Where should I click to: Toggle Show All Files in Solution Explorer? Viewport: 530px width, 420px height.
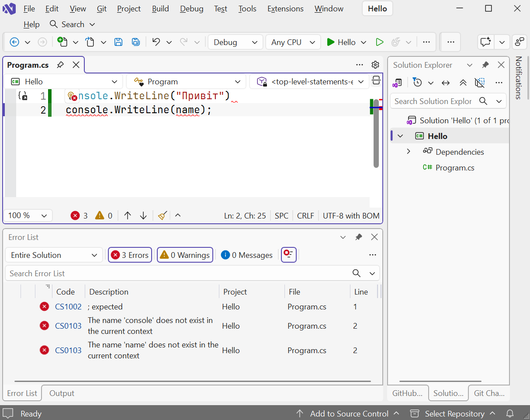pyautogui.click(x=480, y=83)
